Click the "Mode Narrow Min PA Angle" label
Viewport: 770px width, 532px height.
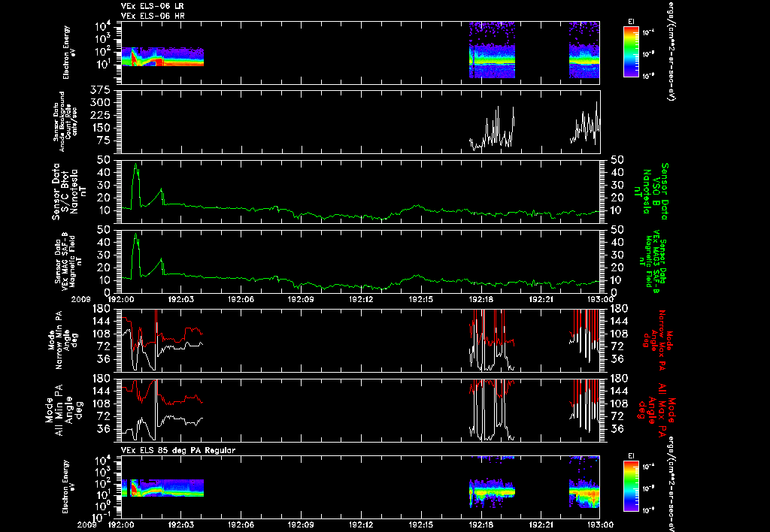point(63,339)
